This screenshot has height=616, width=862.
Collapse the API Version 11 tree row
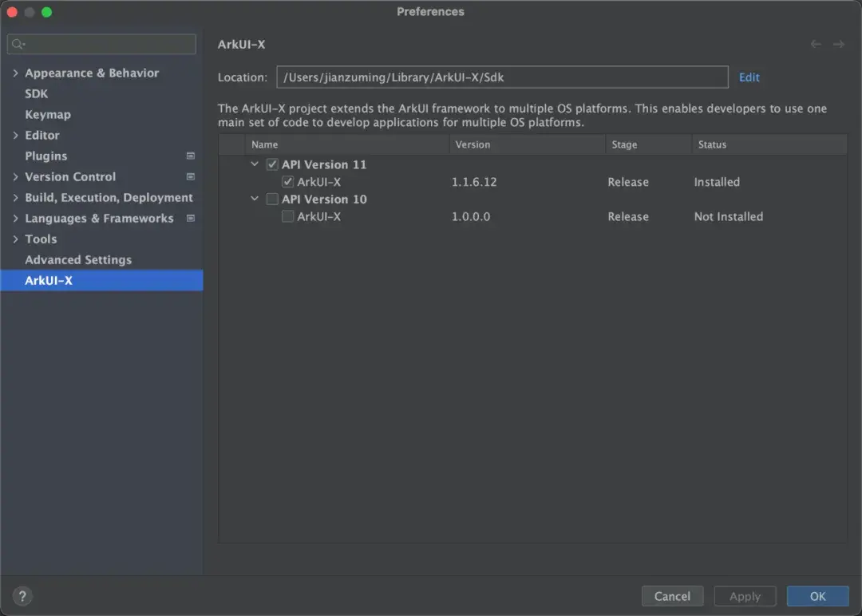255,164
